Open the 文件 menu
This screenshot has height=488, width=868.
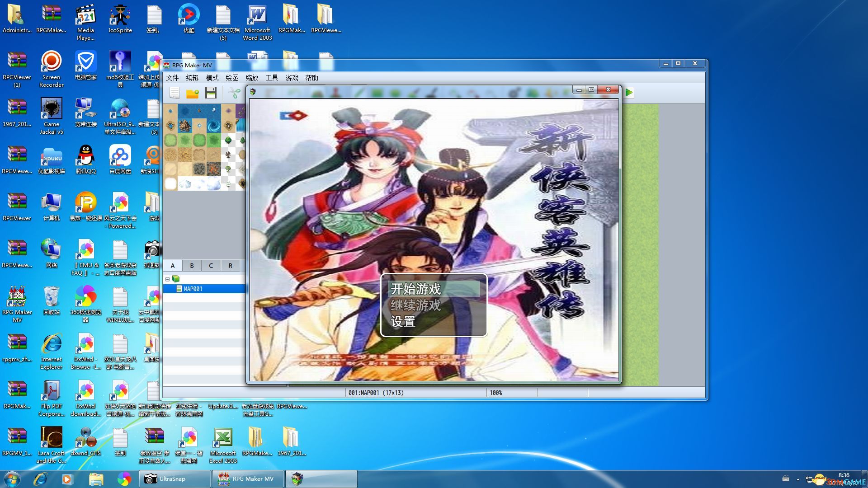172,78
